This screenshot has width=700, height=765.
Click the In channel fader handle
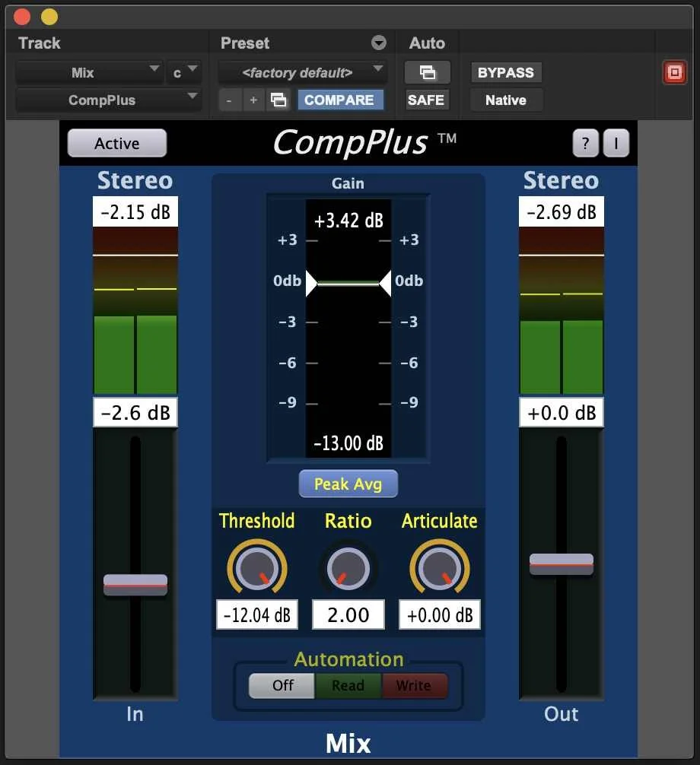(x=135, y=584)
